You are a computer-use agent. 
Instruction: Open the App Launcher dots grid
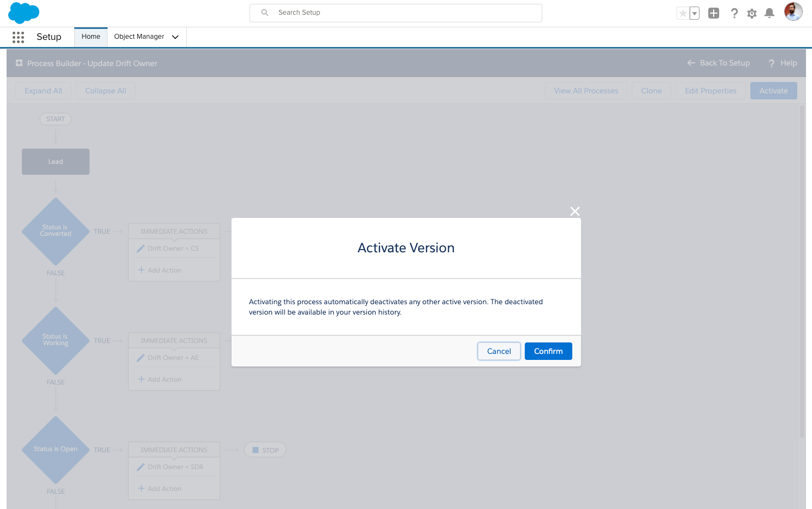18,37
